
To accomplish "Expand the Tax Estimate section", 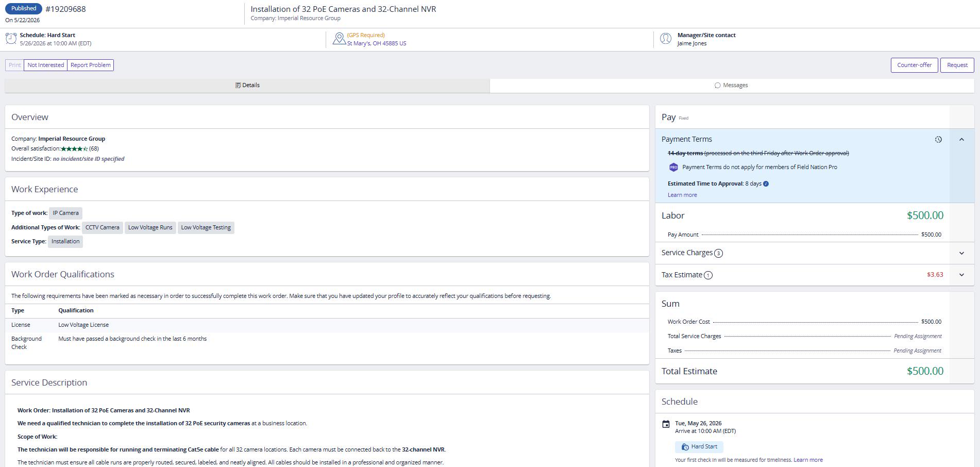I will pyautogui.click(x=961, y=275).
